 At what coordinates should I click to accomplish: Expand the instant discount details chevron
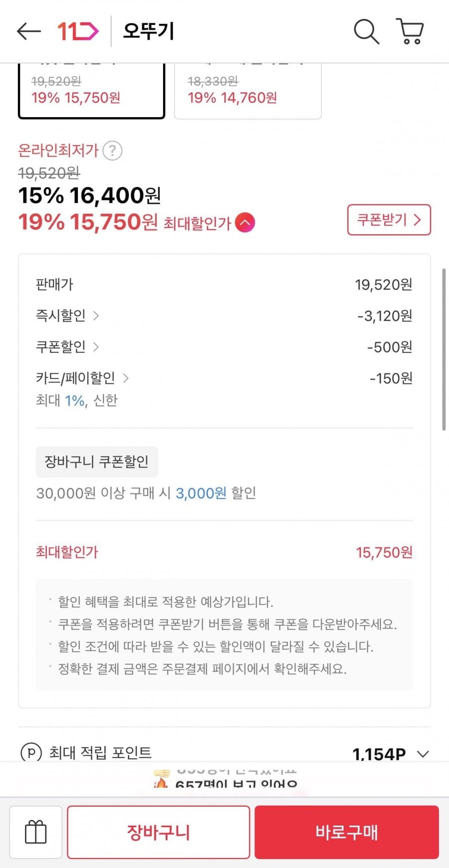click(96, 316)
